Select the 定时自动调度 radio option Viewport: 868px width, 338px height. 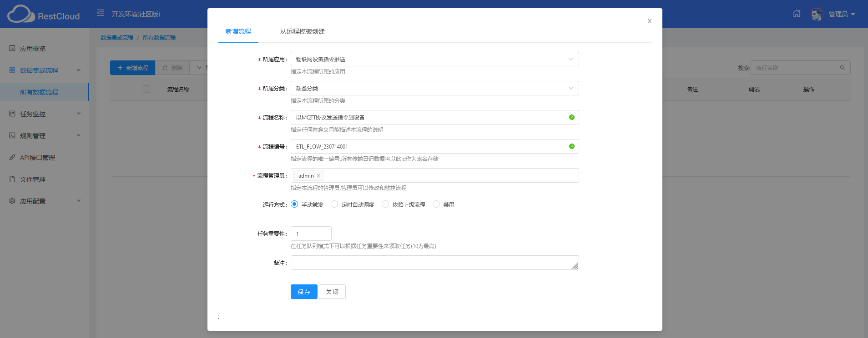click(x=334, y=204)
